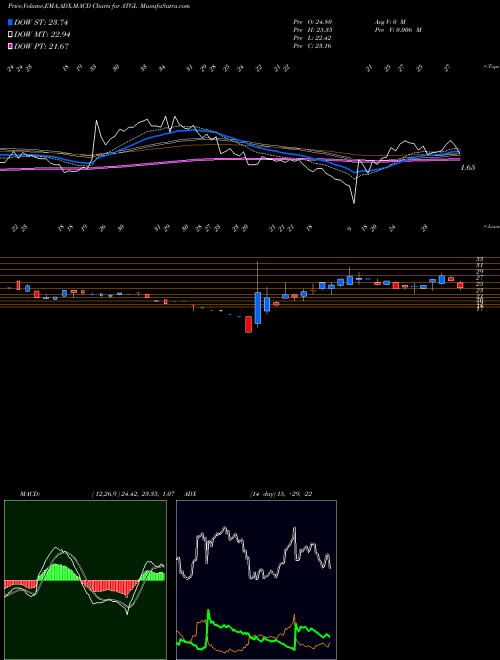Click the 'Avg V: 0 M' value
Screen dimensions: 500x660
pyautogui.click(x=391, y=21)
